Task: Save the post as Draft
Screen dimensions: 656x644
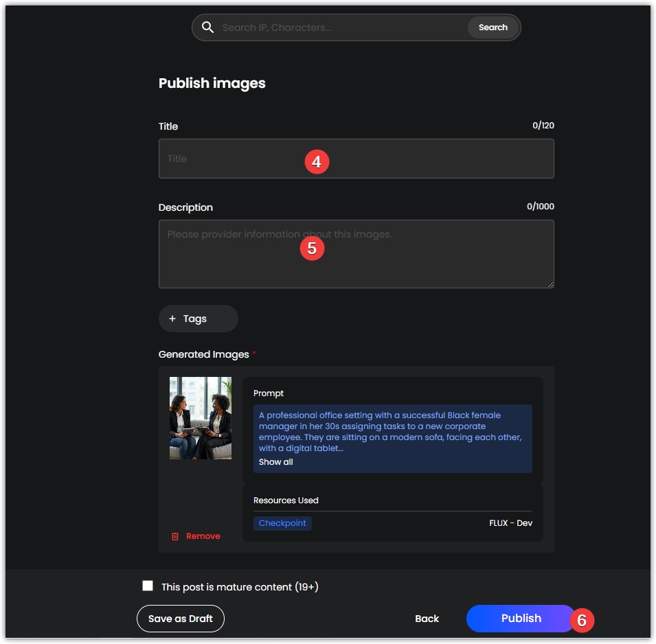Action: (181, 619)
